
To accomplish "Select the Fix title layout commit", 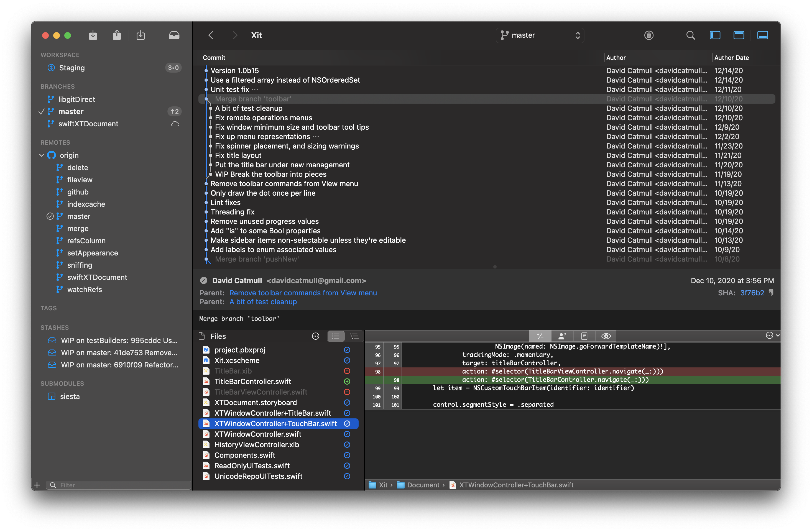I will click(238, 155).
